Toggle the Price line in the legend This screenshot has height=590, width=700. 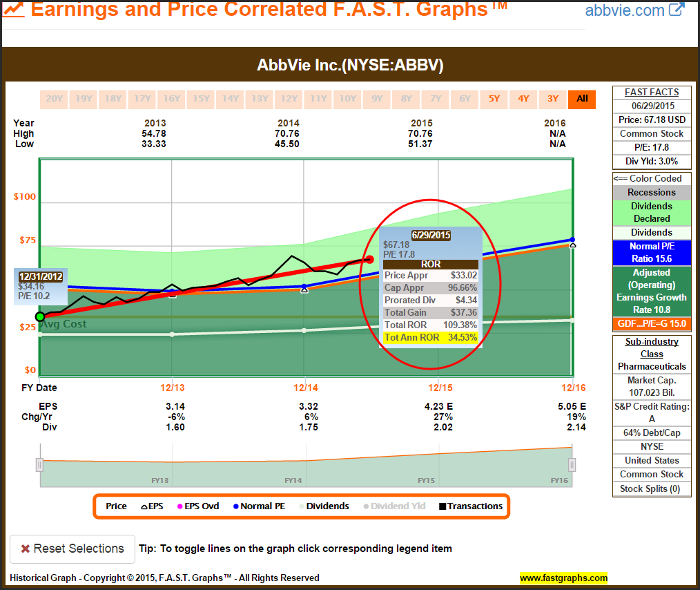(x=116, y=506)
